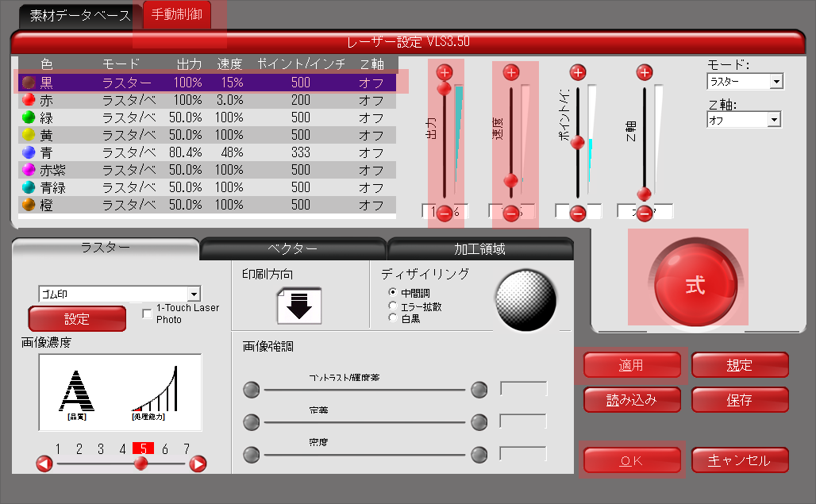
Task: Click the minus icon below Z軸 slider
Action: (x=645, y=213)
